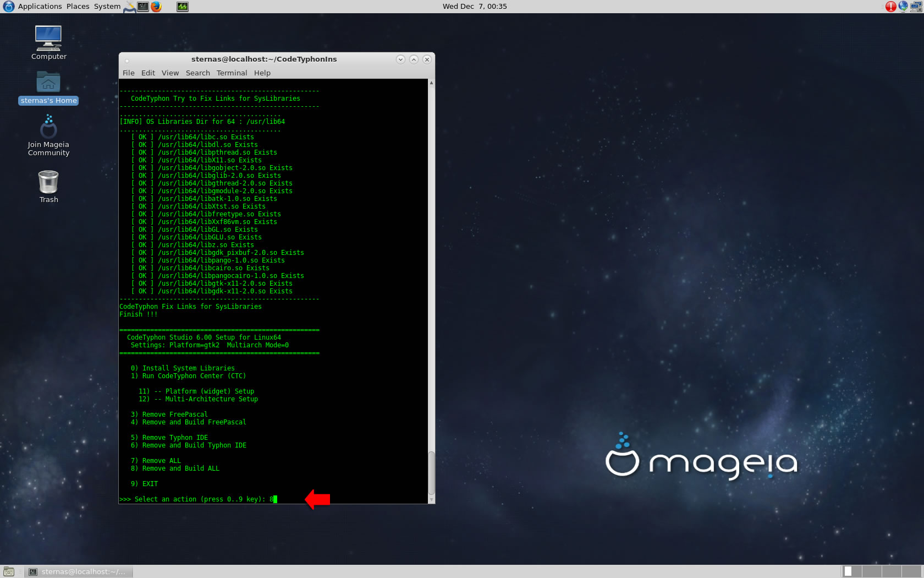924x578 pixels.
Task: Click 'CodeTyphon Studio 6.00 Setup for Linux64' text
Action: tap(204, 337)
